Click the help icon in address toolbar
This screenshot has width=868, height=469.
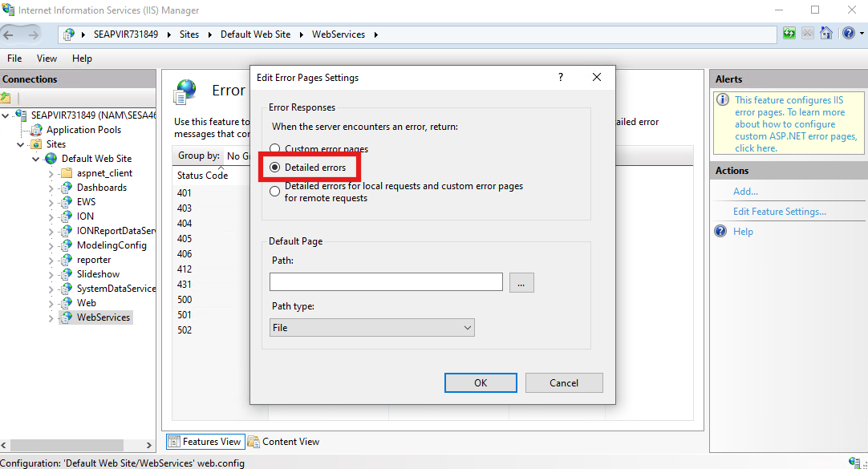(849, 34)
